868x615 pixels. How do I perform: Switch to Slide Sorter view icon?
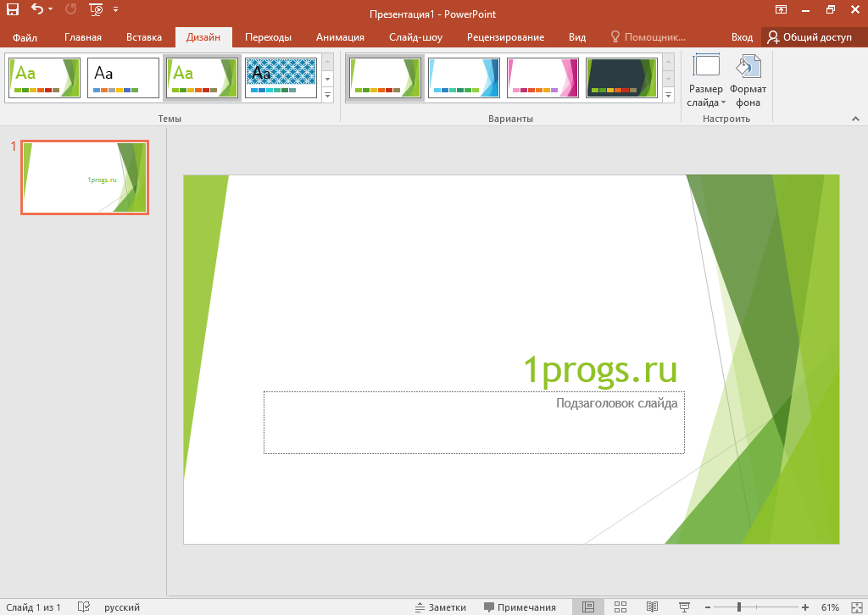tap(620, 607)
